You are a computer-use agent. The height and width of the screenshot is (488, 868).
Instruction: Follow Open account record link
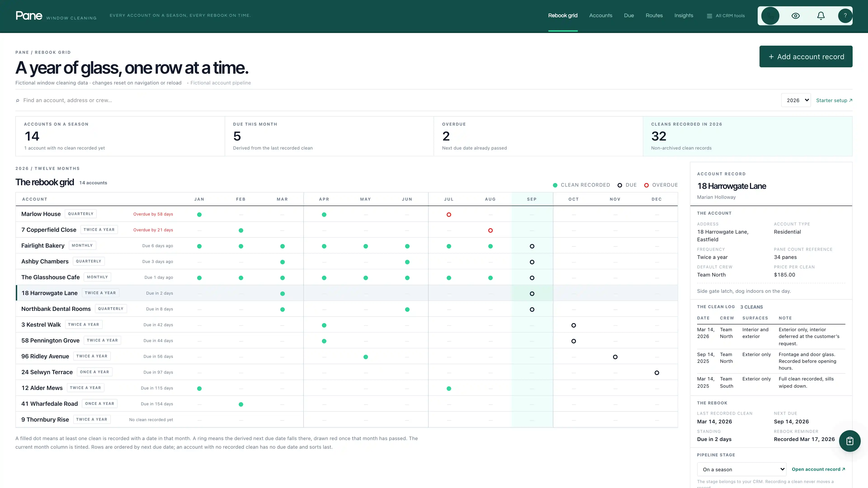coord(818,469)
